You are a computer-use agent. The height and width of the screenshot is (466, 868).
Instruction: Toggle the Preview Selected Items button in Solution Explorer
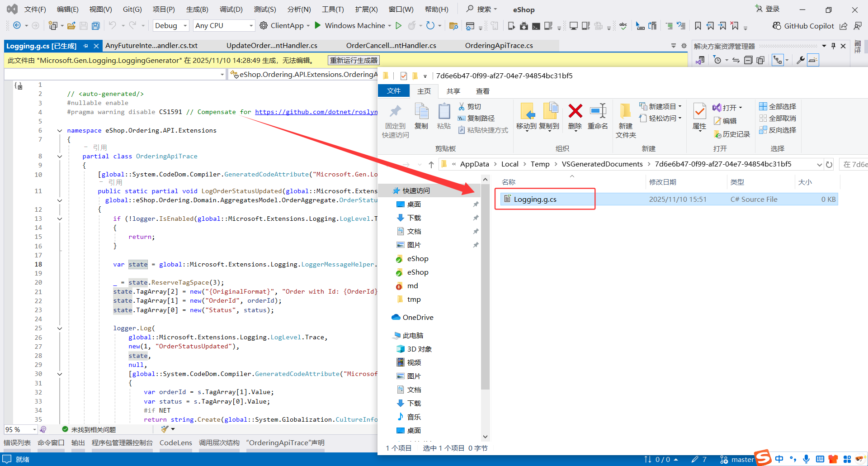813,60
